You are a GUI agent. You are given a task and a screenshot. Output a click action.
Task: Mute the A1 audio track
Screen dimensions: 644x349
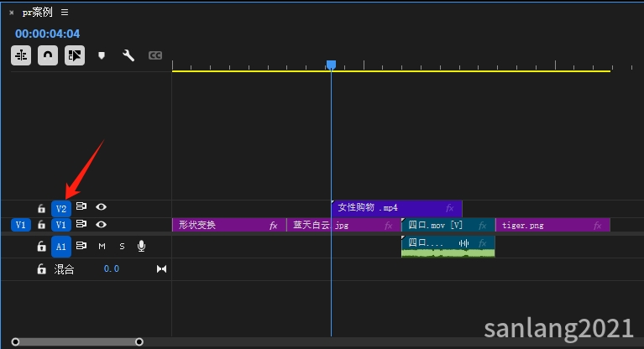(102, 247)
